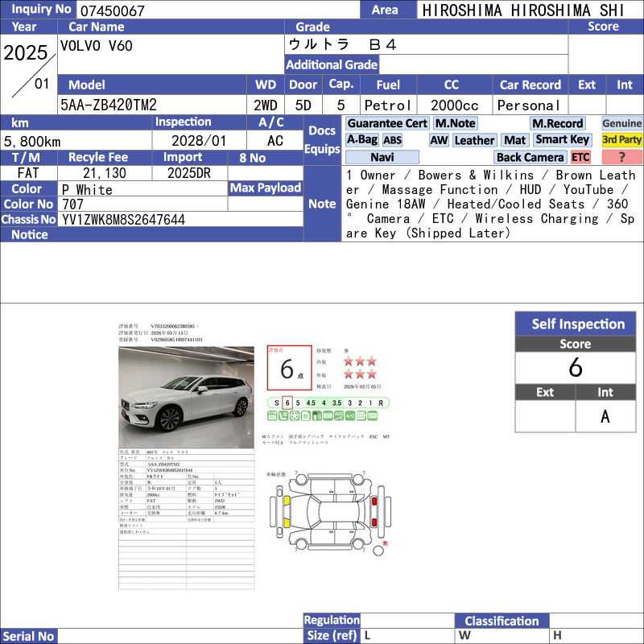The image size is (644, 644).
Task: Select grade 4.5 on the rating scale
Action: pyautogui.click(x=311, y=403)
